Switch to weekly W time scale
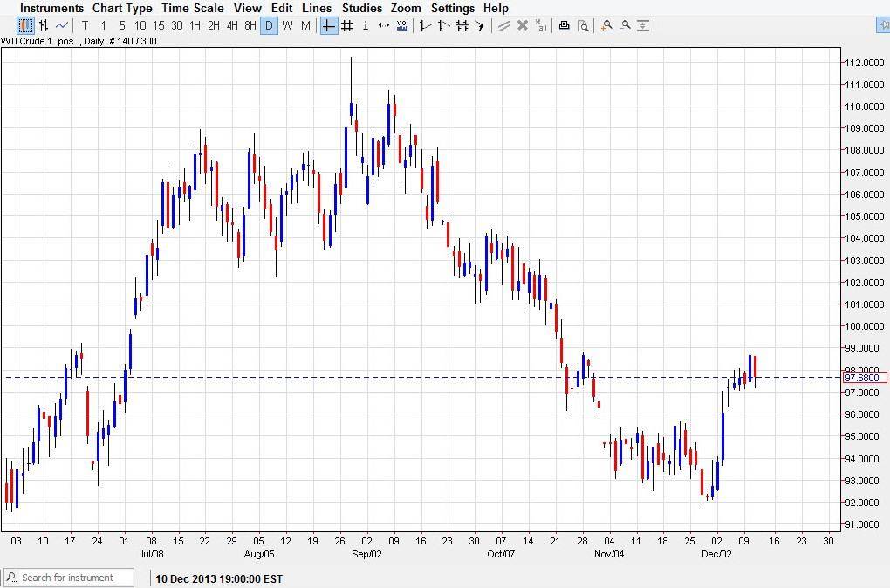This screenshot has width=890, height=588. pos(287,25)
